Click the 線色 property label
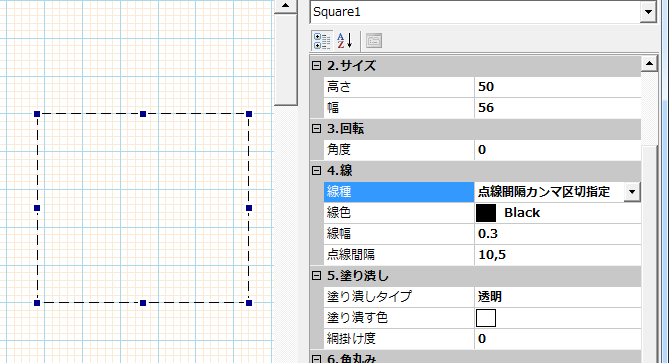Image resolution: width=669 pixels, height=363 pixels. click(339, 213)
